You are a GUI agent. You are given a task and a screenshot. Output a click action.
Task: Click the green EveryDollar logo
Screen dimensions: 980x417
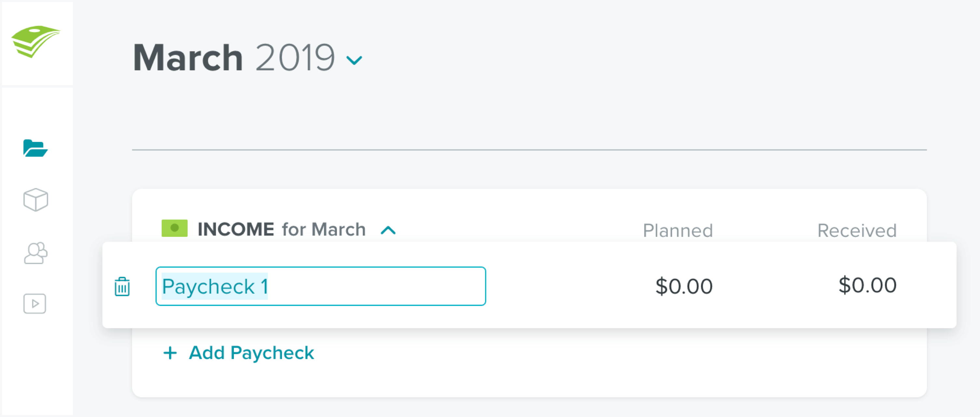36,42
